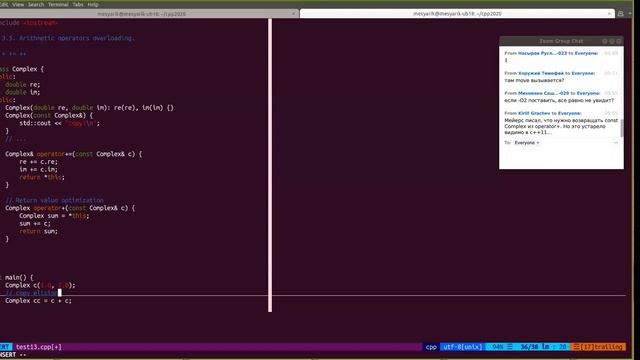This screenshot has height=360, width=640.
Task: Click sender name 'Хоружий Тимофей' in chat
Action: [x=541, y=73]
